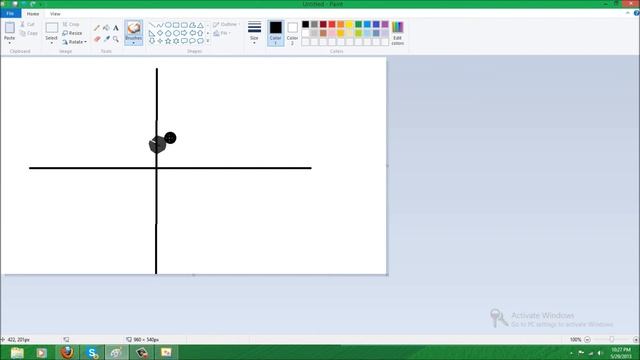This screenshot has height=360, width=640.
Task: Activate Color 1 foreground selector
Action: click(x=276, y=33)
